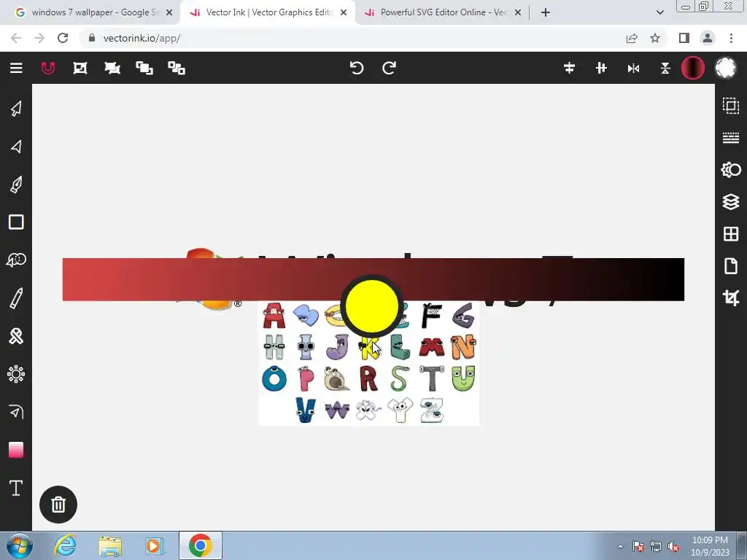Select the Pencil draw tool

coord(16,298)
